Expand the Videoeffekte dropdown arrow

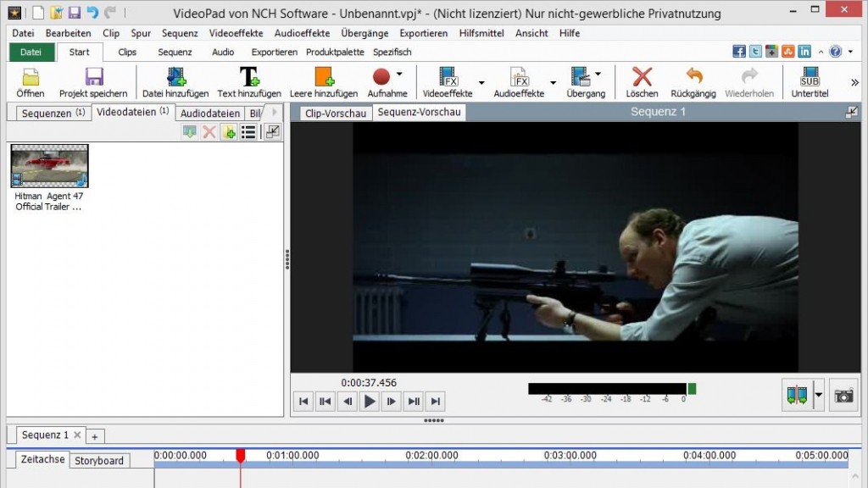tap(481, 83)
